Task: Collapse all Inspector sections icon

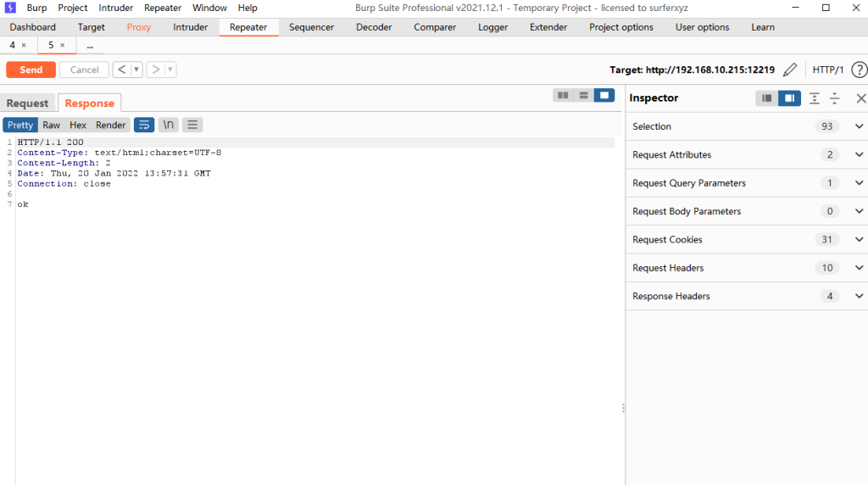Action: (834, 98)
